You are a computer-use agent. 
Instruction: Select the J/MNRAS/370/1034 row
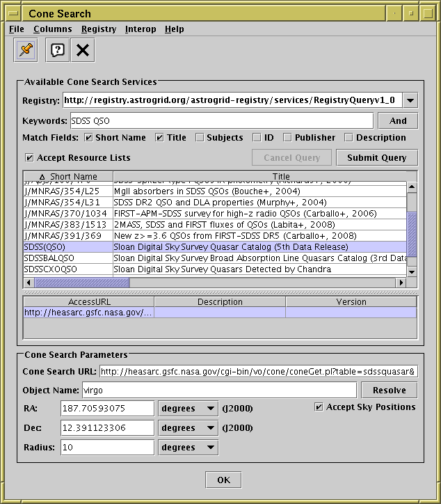[x=215, y=214]
